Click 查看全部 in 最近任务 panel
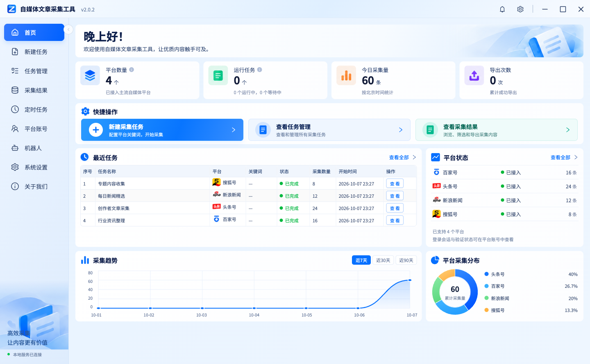Image resolution: width=590 pixels, height=364 pixels. [x=402, y=157]
